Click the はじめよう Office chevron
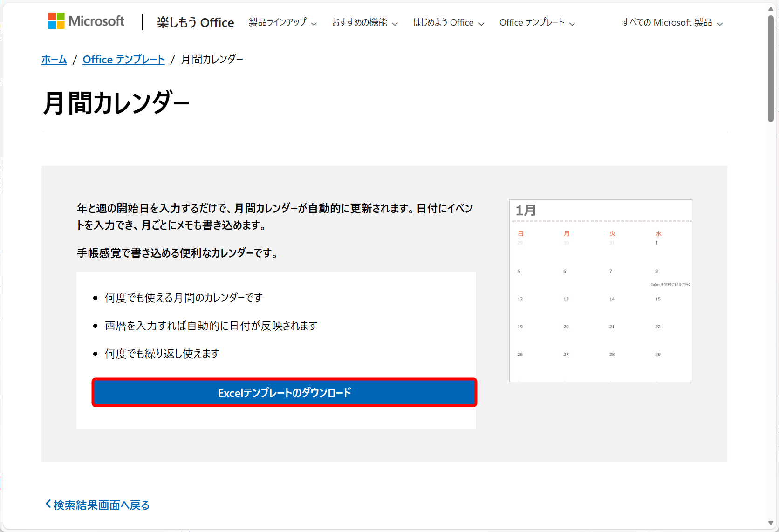The image size is (779, 532). [x=482, y=23]
